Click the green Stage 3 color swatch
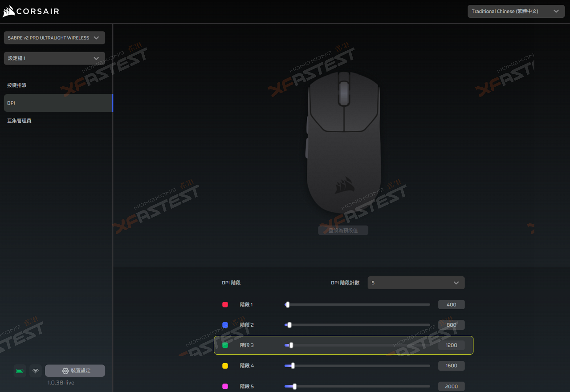This screenshot has width=570, height=392. pos(225,345)
